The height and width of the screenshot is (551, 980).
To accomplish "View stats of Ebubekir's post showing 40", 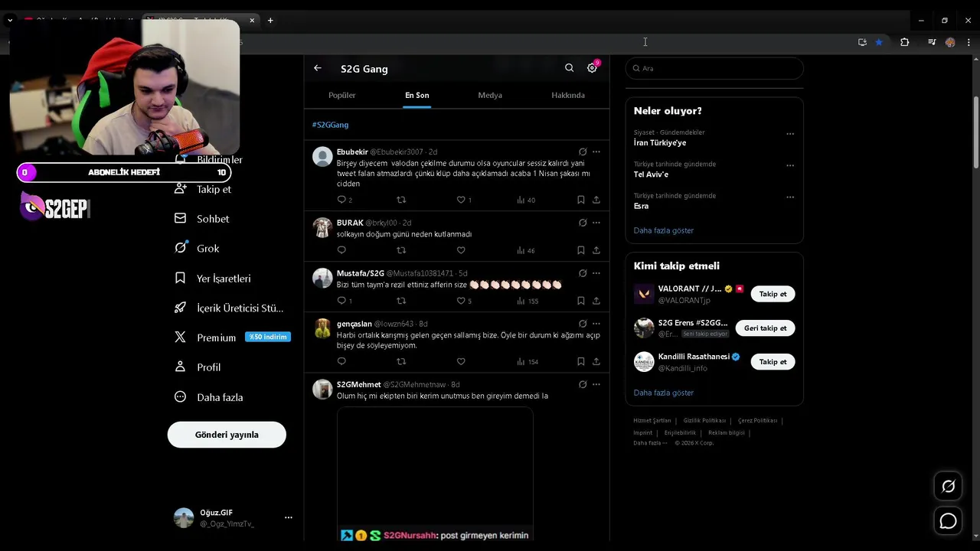I will coord(526,200).
